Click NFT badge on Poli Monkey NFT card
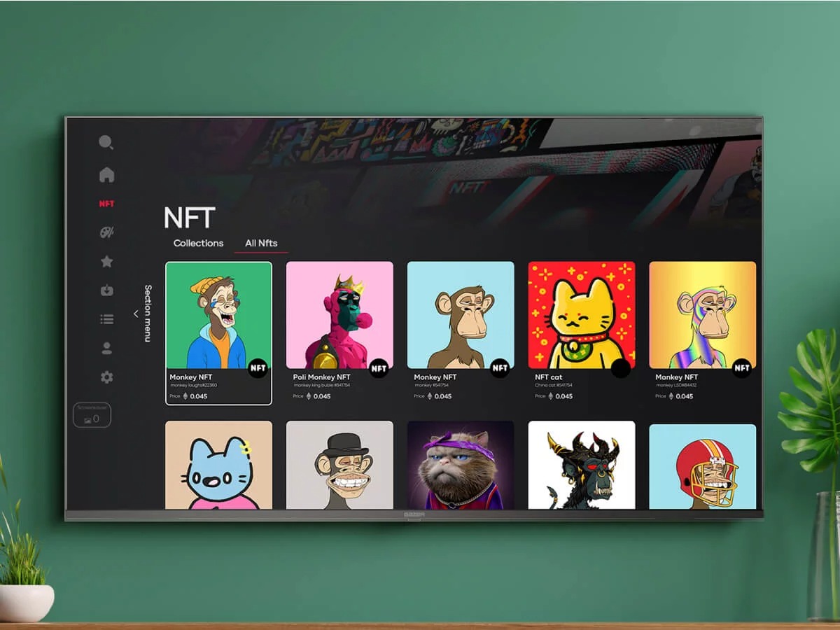The image size is (840, 630). click(379, 367)
